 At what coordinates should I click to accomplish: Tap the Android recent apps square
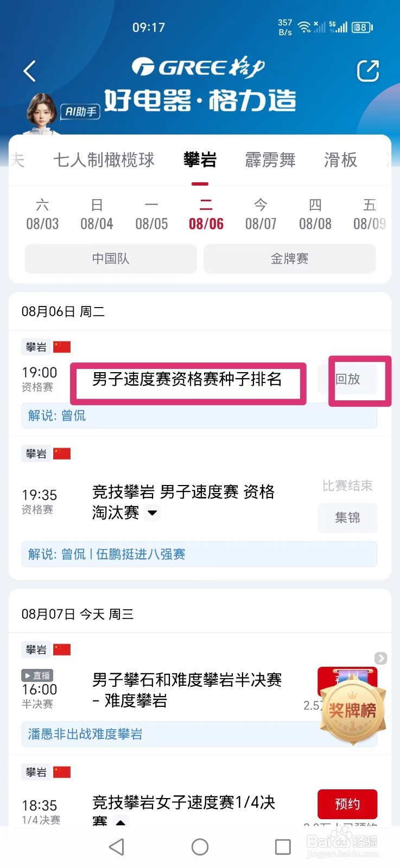coord(283,846)
